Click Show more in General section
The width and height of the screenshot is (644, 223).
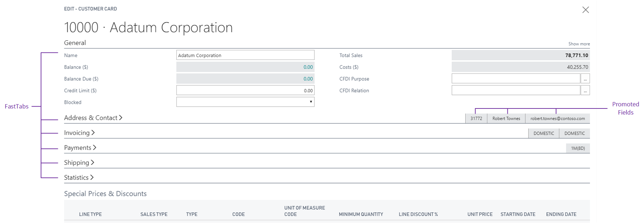(579, 44)
